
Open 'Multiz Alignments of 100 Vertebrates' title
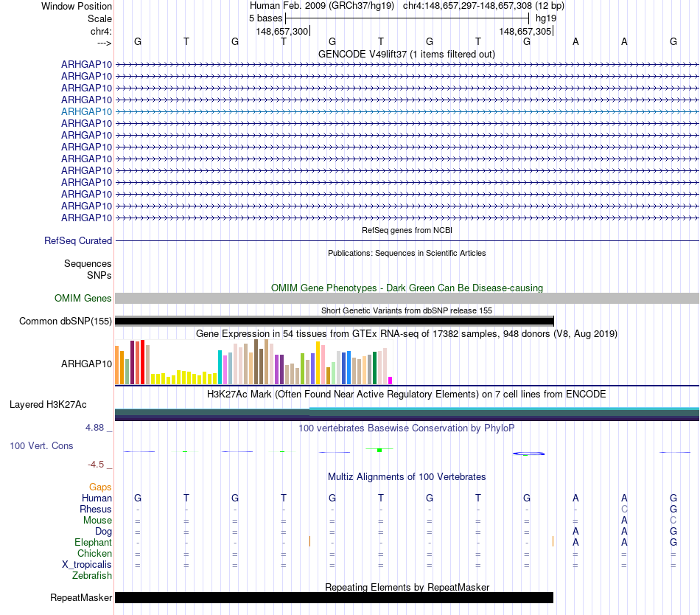pyautogui.click(x=407, y=477)
